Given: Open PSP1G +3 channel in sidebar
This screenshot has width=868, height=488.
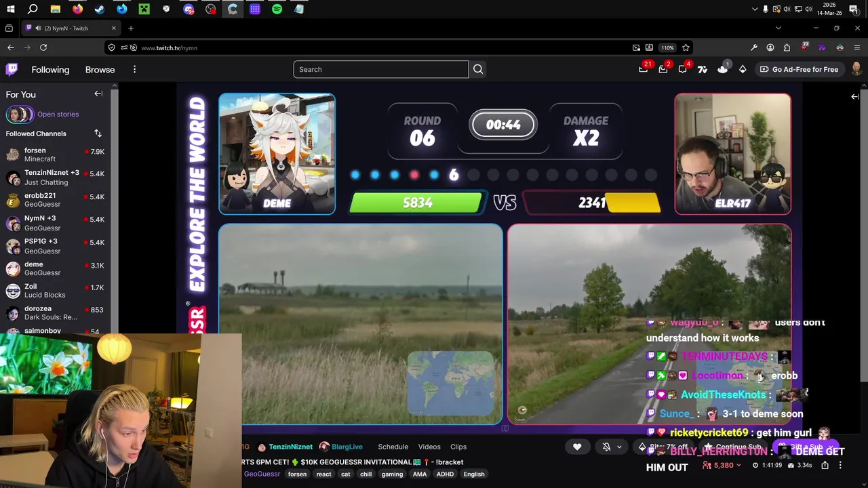Looking at the screenshot, I should click(55, 245).
